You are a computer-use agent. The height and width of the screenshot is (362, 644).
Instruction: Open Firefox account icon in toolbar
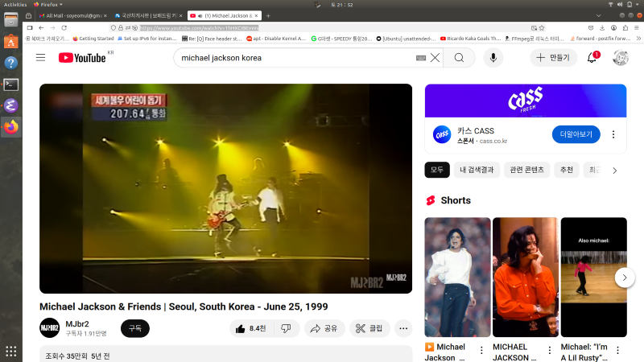pyautogui.click(x=613, y=28)
